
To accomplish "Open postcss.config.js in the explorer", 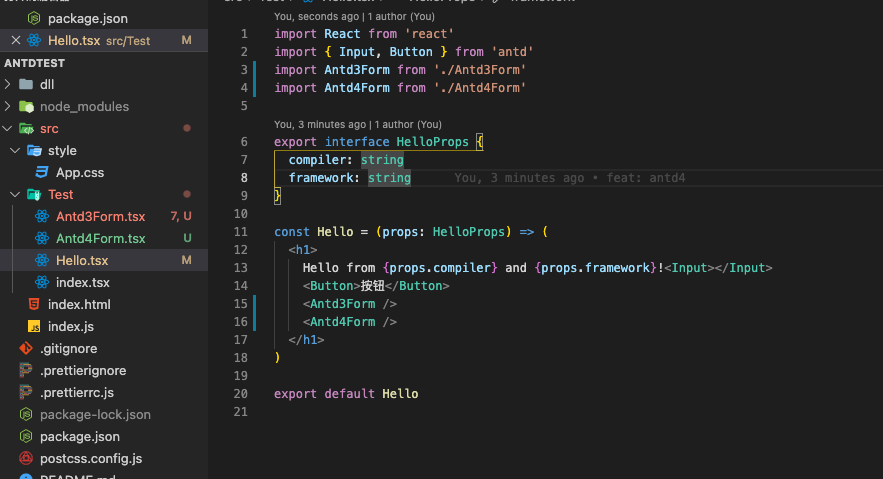I will (91, 458).
